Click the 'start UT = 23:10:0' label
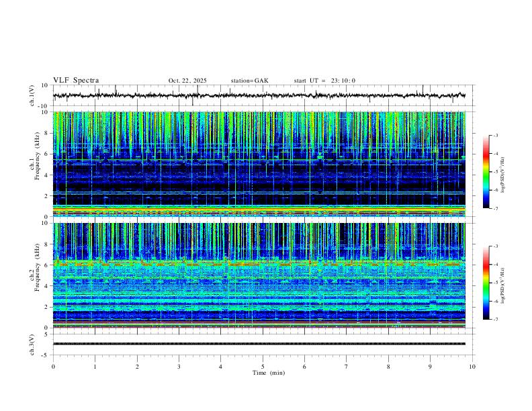 (324, 81)
